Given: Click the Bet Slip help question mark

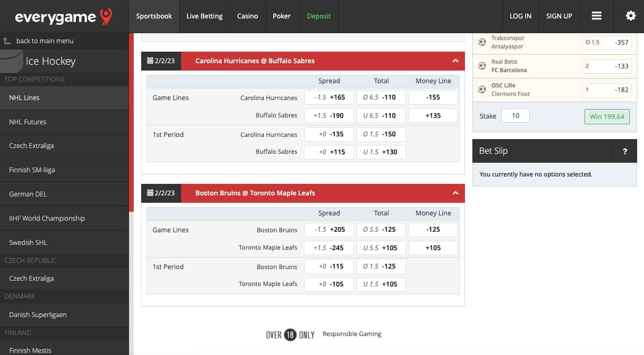Looking at the screenshot, I should (x=625, y=151).
